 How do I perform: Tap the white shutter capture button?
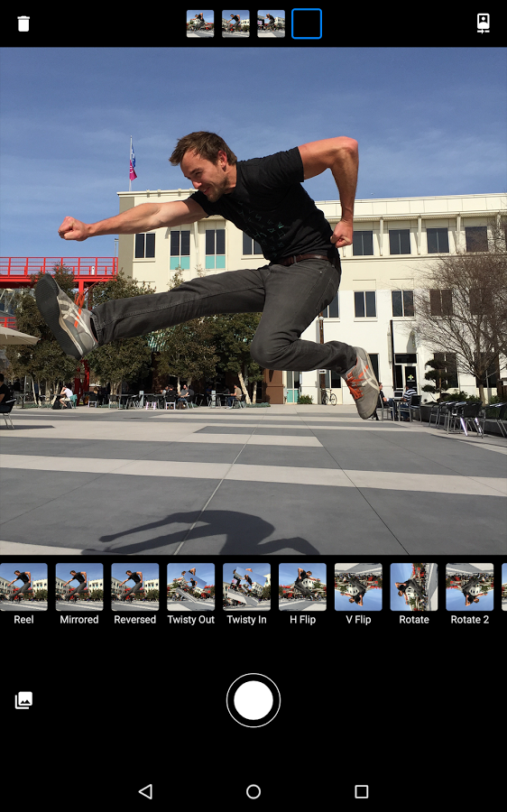(x=253, y=700)
